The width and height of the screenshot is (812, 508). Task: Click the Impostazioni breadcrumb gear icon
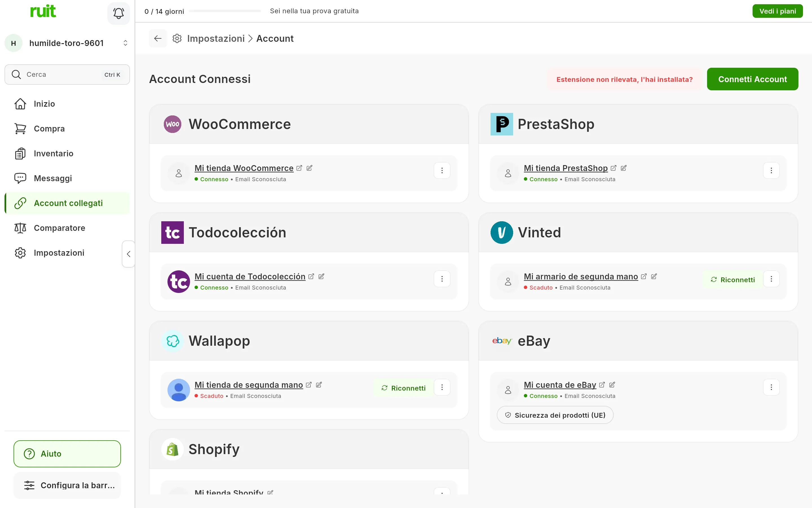(177, 38)
